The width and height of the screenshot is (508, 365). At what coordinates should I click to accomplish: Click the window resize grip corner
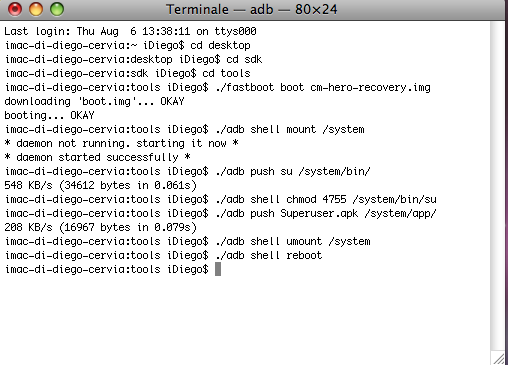coord(499,358)
